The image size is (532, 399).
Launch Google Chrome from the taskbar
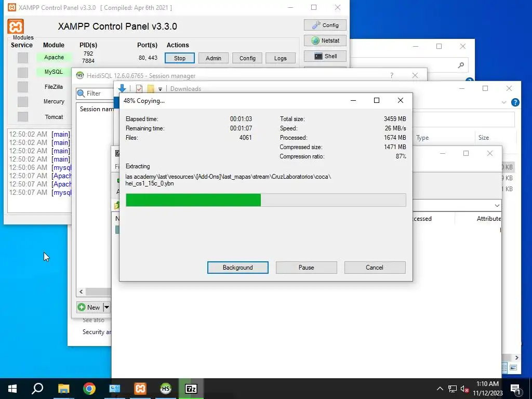pos(89,389)
